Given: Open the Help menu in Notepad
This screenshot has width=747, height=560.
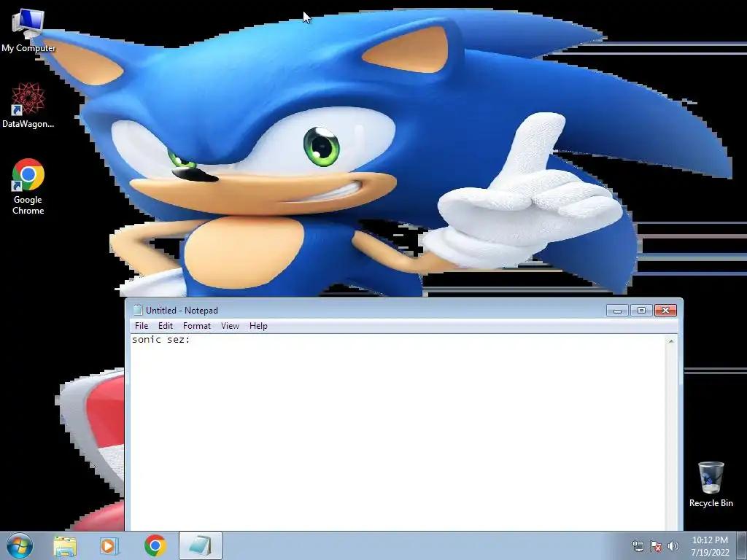Looking at the screenshot, I should pos(258,326).
